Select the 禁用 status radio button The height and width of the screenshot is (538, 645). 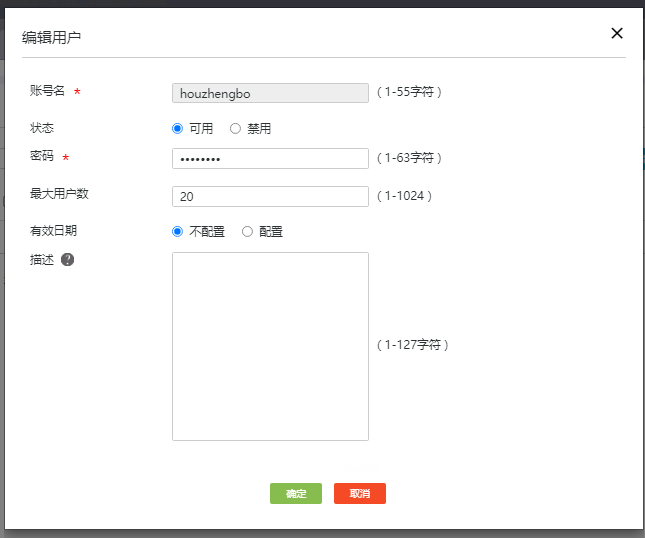click(x=236, y=128)
